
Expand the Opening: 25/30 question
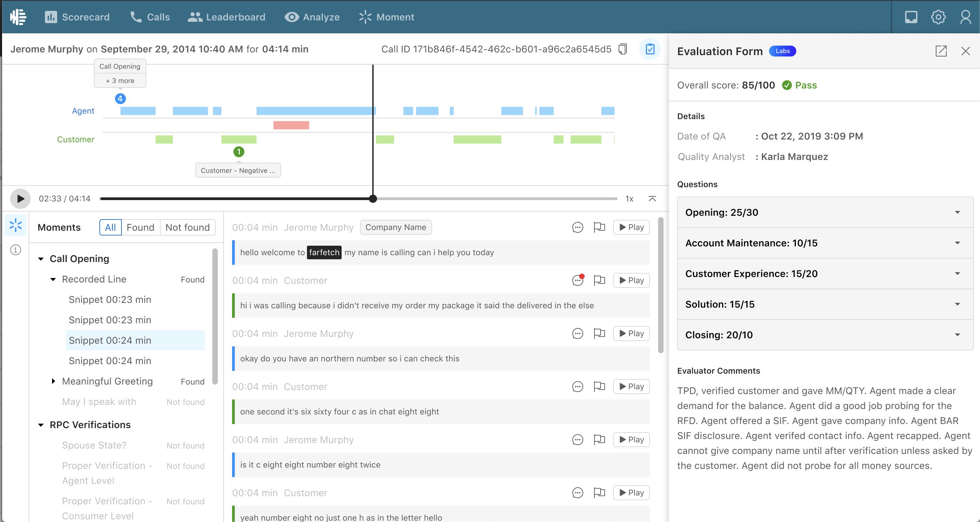[x=825, y=212]
